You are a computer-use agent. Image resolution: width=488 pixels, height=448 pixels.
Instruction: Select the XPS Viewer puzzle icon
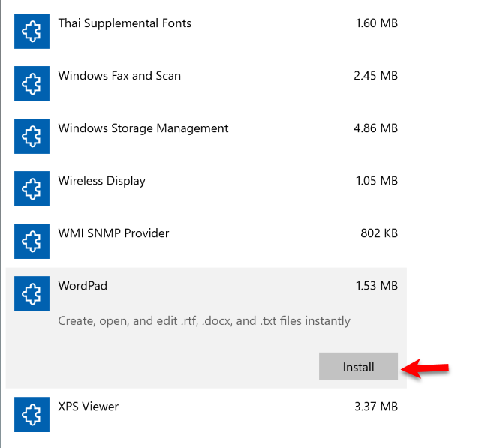click(x=32, y=414)
